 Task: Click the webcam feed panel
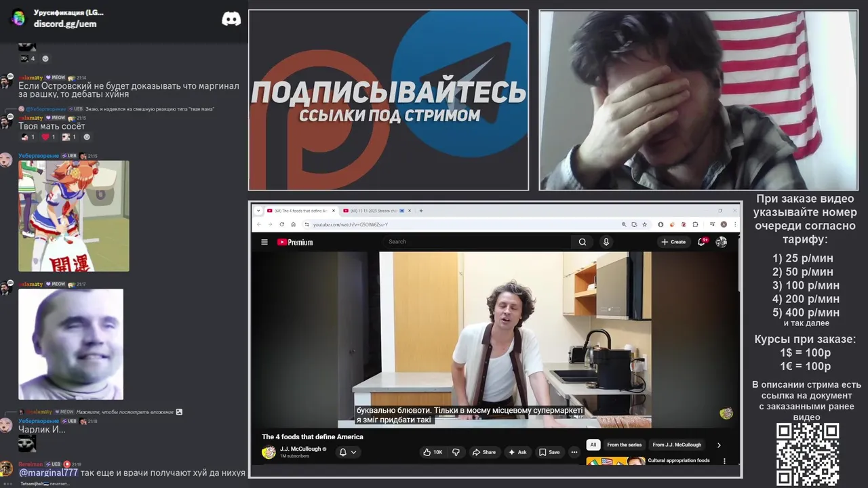coord(698,100)
